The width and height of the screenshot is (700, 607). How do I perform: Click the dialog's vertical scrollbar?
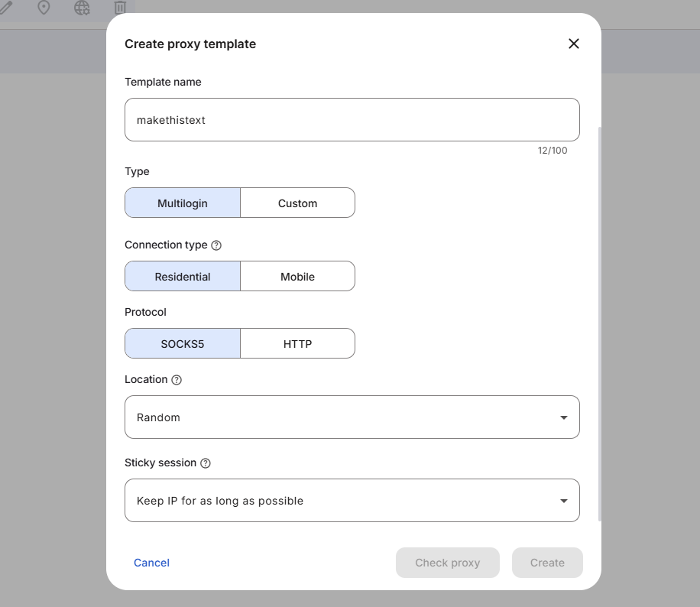[x=600, y=321]
